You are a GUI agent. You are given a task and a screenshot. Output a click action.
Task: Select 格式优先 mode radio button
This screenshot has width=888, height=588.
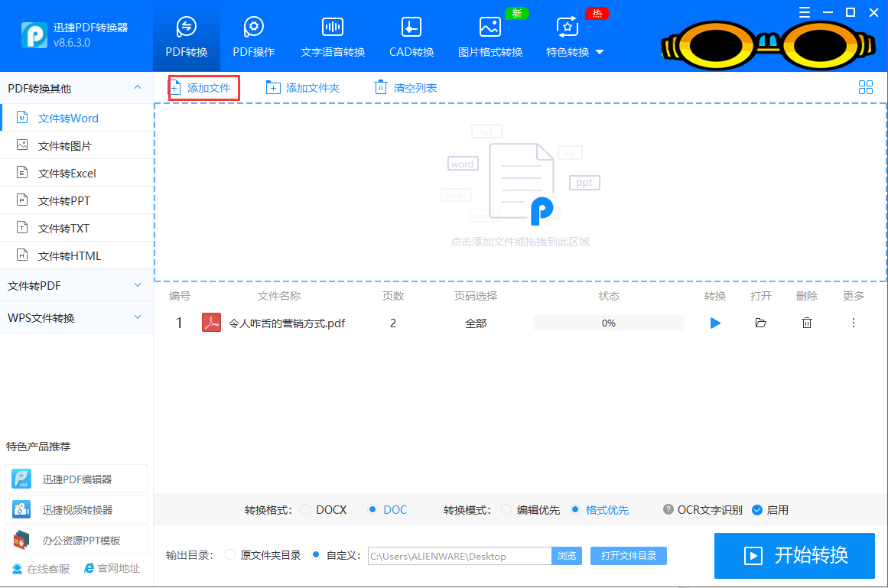(575, 509)
